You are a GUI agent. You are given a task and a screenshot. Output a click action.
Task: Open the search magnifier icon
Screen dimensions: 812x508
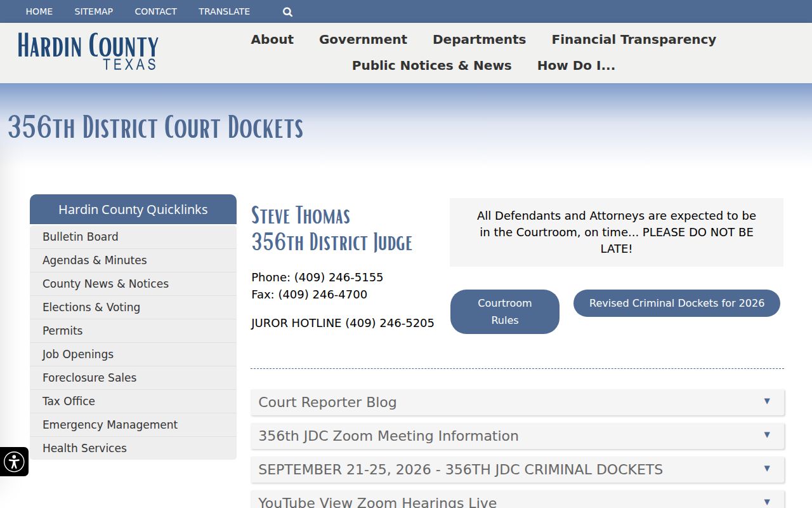coord(287,11)
